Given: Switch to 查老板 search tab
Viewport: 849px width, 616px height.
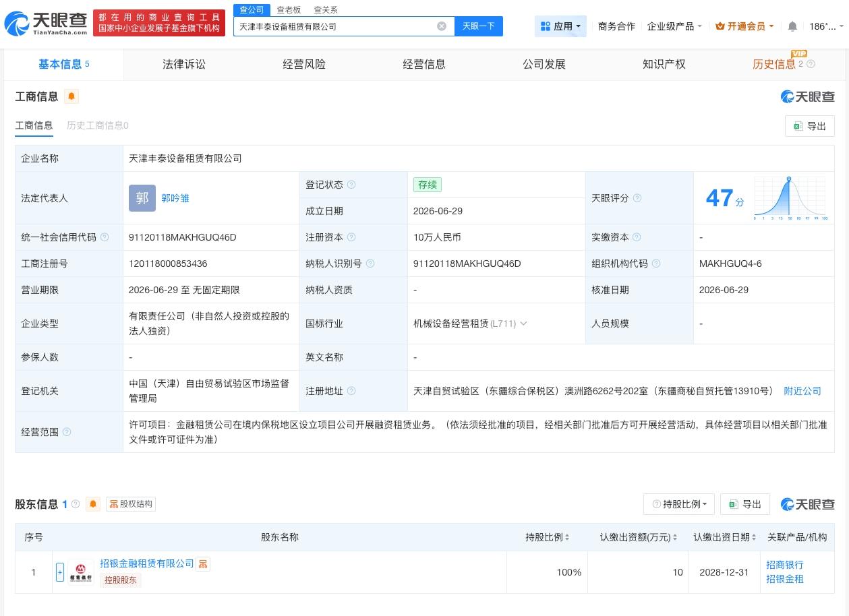Looking at the screenshot, I should 289,10.
